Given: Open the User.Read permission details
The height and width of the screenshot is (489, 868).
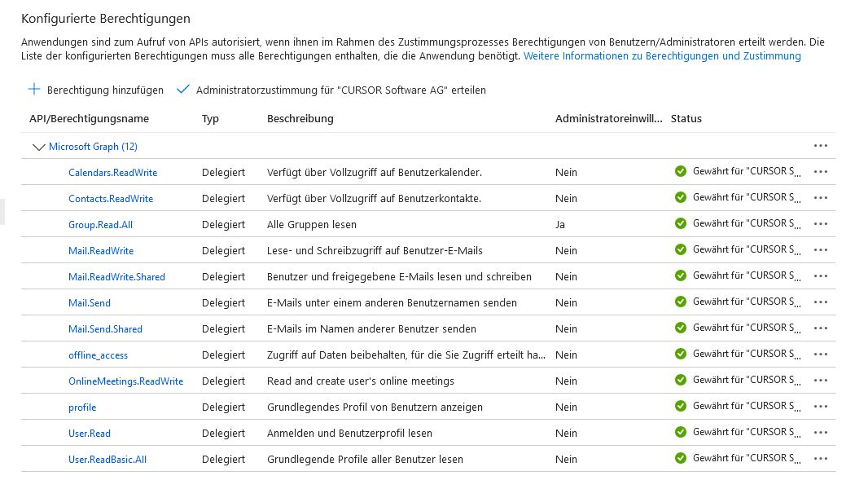Looking at the screenshot, I should pos(90,433).
